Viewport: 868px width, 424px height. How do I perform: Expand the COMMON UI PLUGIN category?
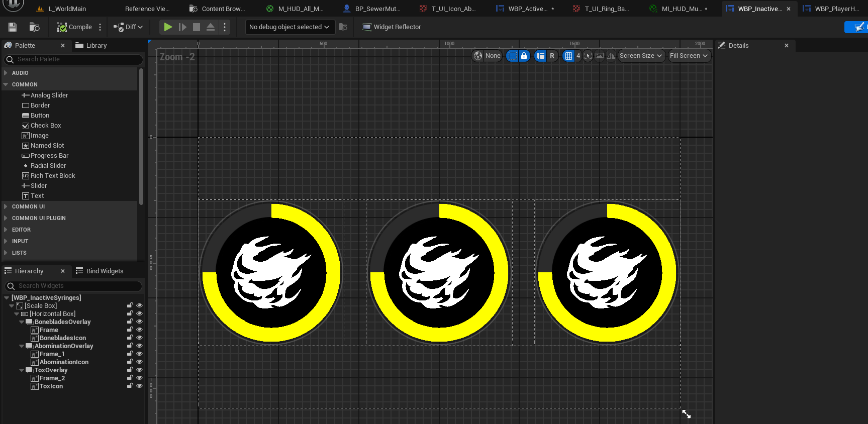click(x=6, y=218)
